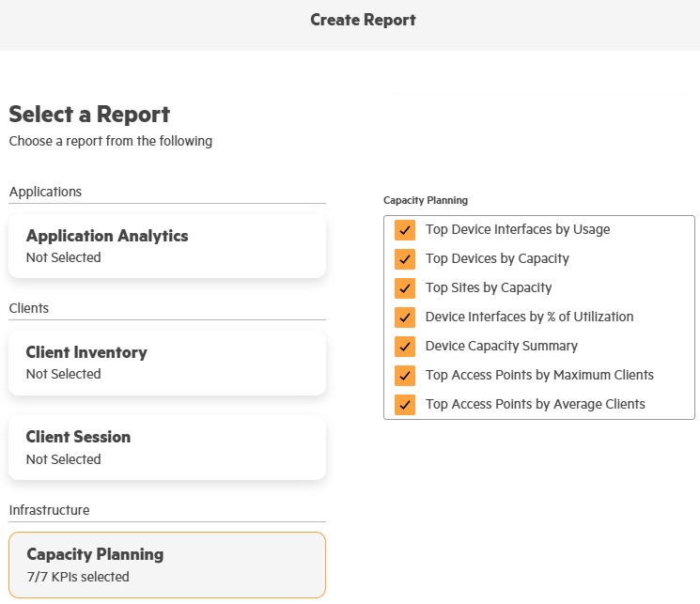Toggle Device Interfaces by % of Utilization checkbox
This screenshot has height=604, width=700.
[x=405, y=317]
